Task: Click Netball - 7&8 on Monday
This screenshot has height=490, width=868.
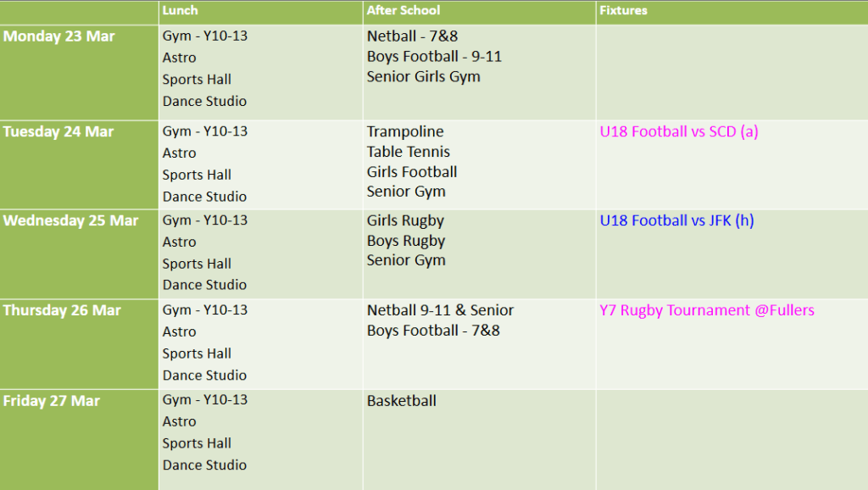Action: point(412,36)
